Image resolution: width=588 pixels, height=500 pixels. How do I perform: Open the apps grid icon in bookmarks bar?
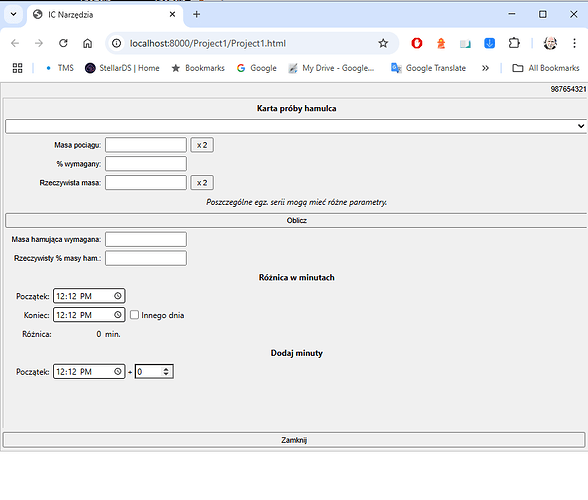(17, 68)
